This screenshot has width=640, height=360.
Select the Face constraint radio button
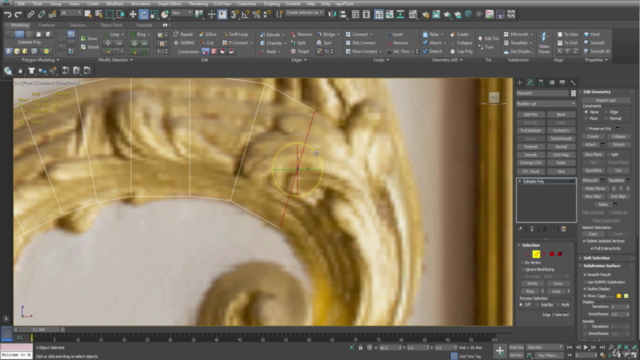[586, 118]
